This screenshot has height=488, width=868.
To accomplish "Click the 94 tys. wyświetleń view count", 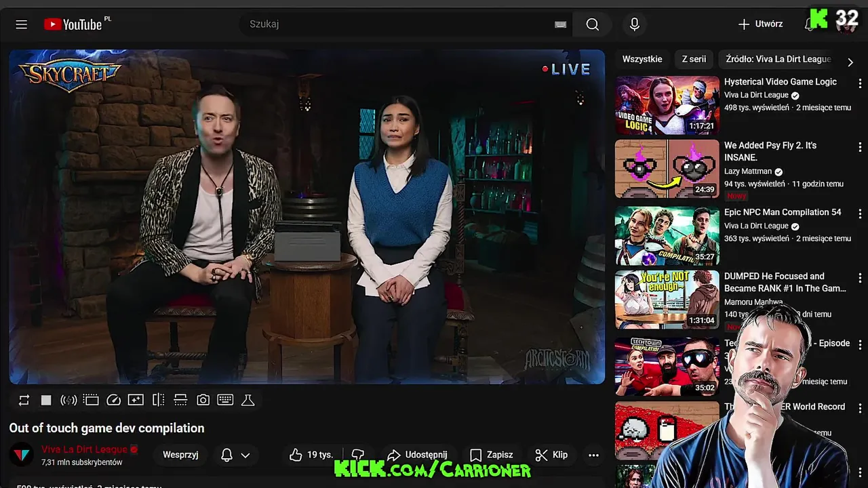I will [x=755, y=184].
